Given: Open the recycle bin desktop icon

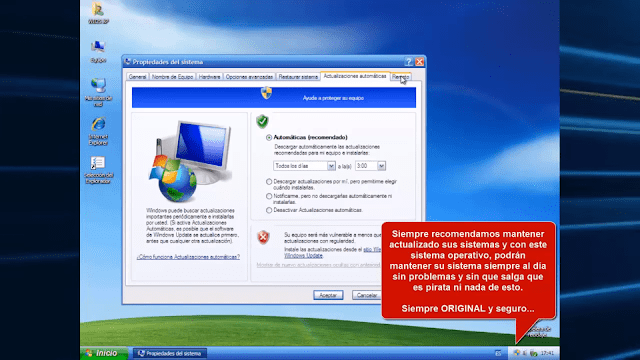Looking at the screenshot, I should point(539,331).
